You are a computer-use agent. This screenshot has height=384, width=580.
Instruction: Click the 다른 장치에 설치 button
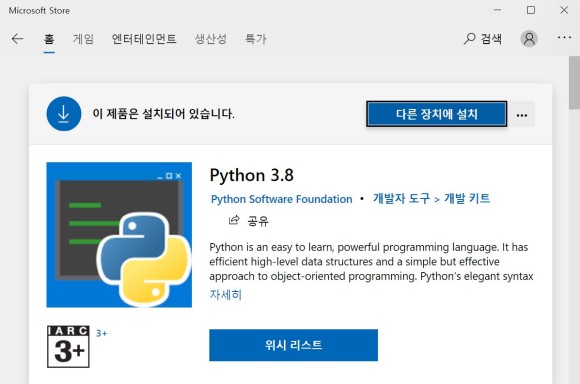436,114
